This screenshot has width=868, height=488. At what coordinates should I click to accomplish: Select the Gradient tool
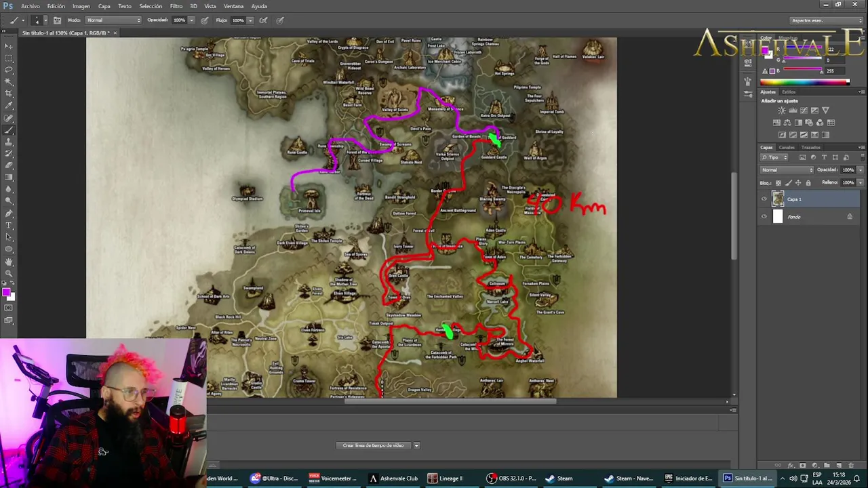(x=9, y=177)
